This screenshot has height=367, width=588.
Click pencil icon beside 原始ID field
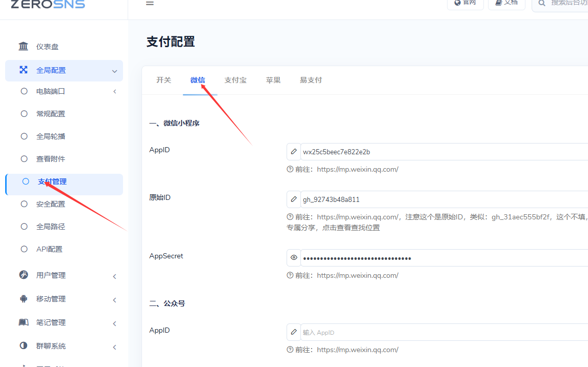pos(294,199)
